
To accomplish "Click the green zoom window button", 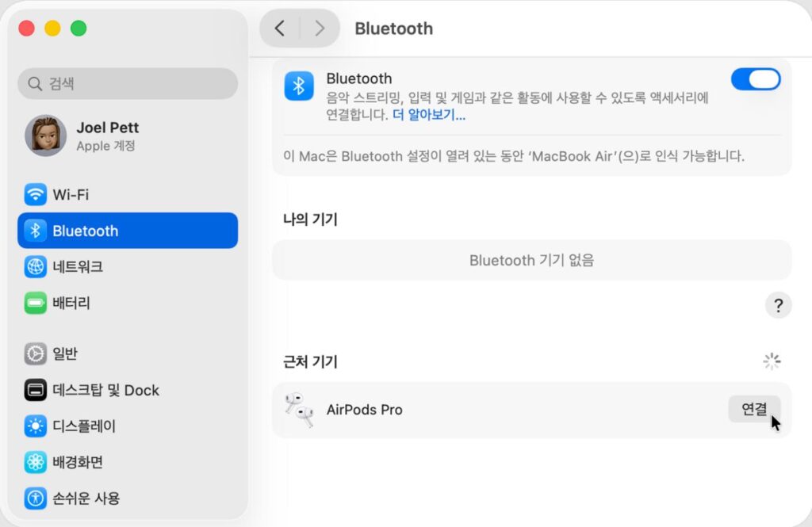I will click(x=79, y=28).
